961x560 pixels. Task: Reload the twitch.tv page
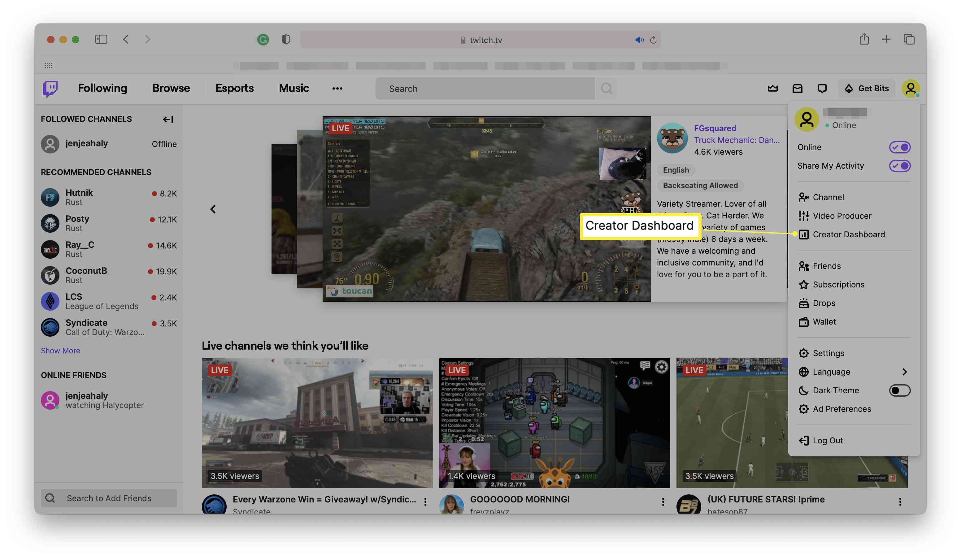click(x=653, y=40)
